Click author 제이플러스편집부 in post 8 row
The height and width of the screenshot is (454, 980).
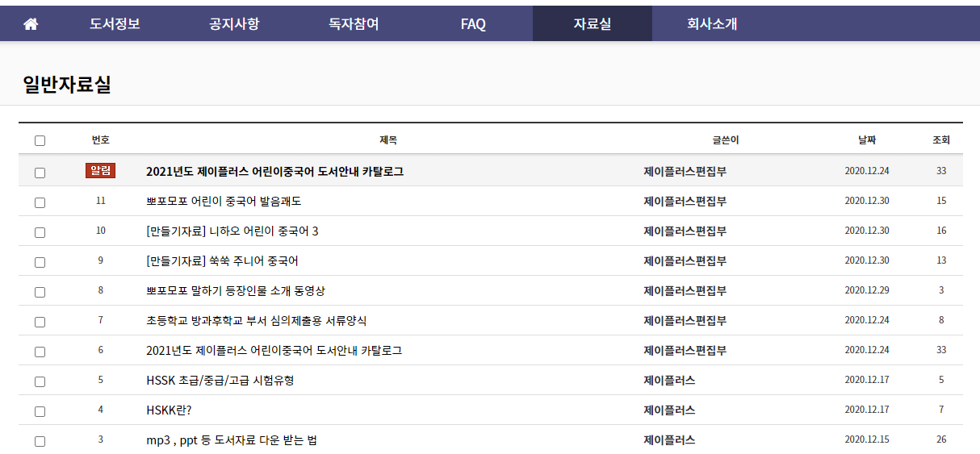685,290
